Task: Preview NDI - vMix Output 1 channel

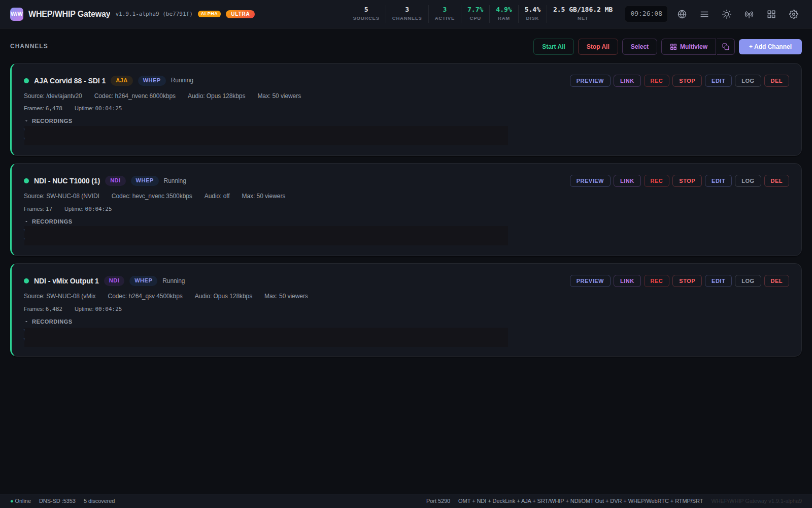Action: pyautogui.click(x=590, y=281)
